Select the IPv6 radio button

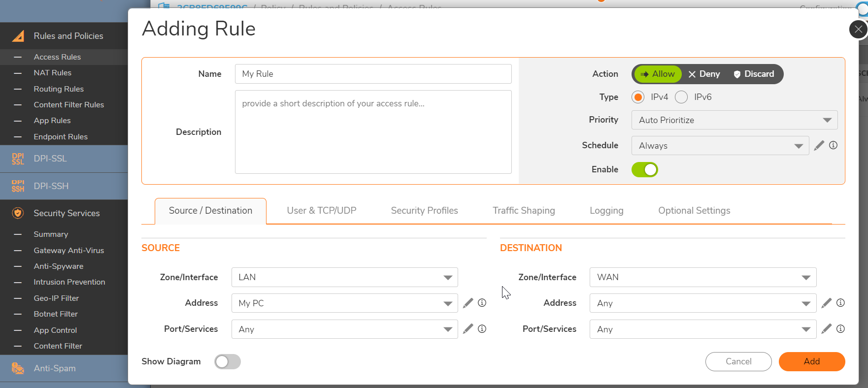tap(681, 97)
